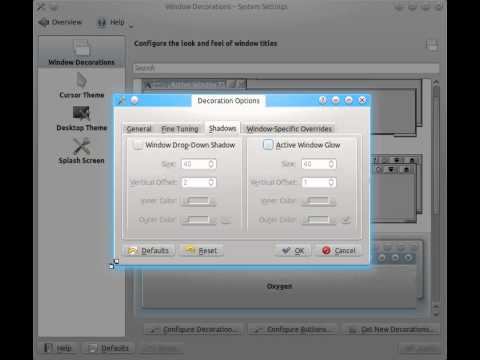Image resolution: width=480 pixels, height=360 pixels.
Task: Click the help question-mark icon in the dialog titlebar
Action: (x=323, y=100)
